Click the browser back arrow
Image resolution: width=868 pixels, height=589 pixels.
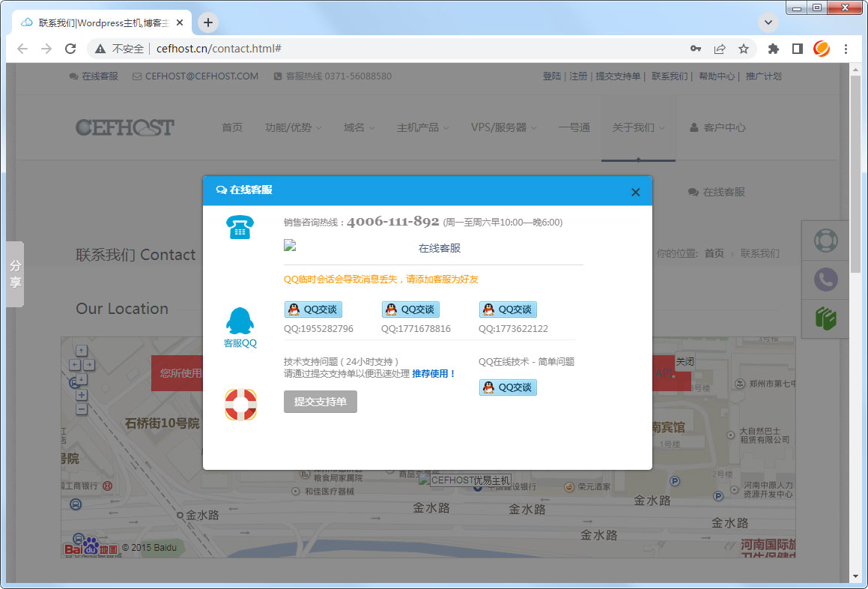pos(22,49)
